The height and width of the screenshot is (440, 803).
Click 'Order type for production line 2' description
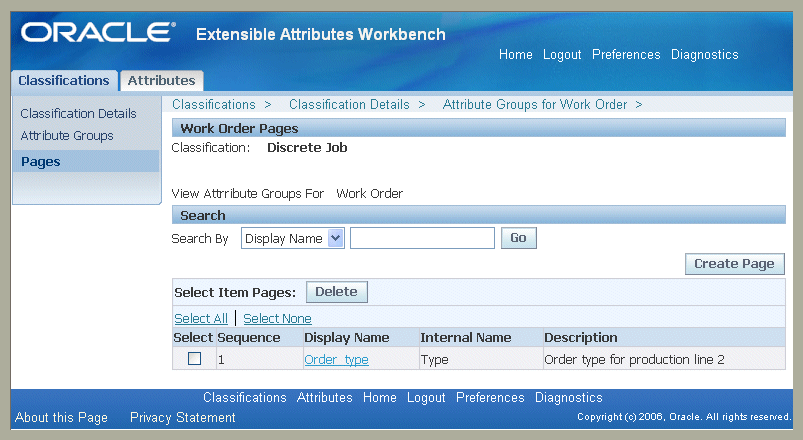(634, 360)
